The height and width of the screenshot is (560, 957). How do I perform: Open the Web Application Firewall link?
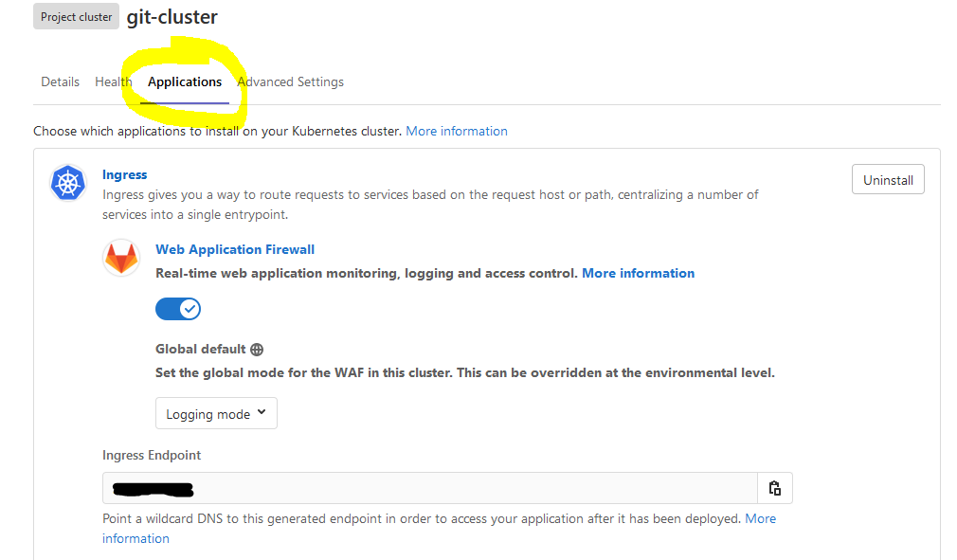(235, 249)
